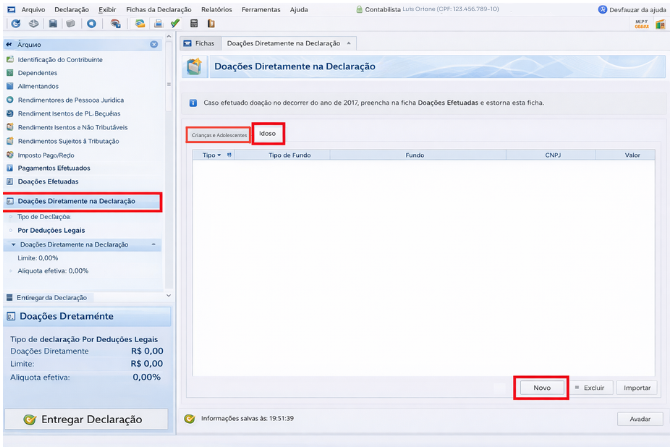Viewport: 672px width, 447px height.
Task: Click the Imposto Pago/Retido sidebar icon
Action: click(x=9, y=155)
